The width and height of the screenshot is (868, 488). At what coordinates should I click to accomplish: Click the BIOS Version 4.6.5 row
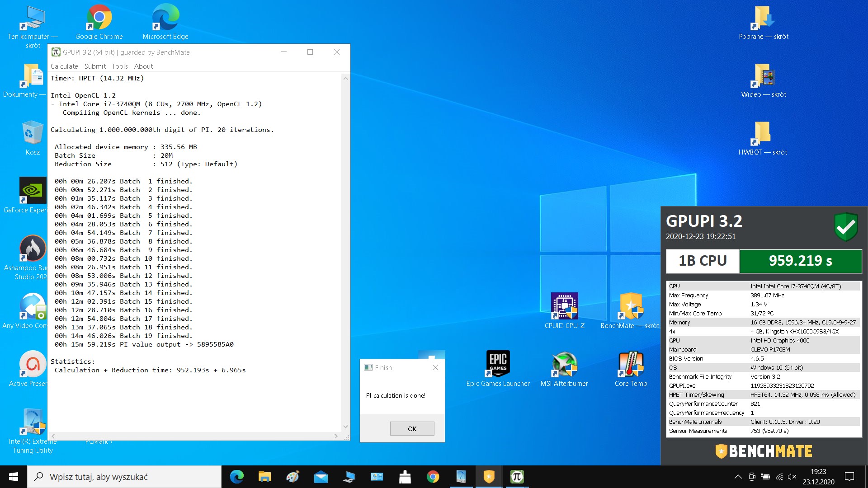pos(764,358)
